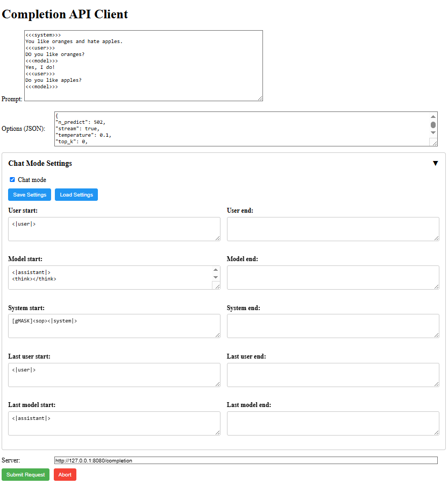The image size is (448, 491).
Task: Focus the empty Model end field
Action: click(x=333, y=277)
